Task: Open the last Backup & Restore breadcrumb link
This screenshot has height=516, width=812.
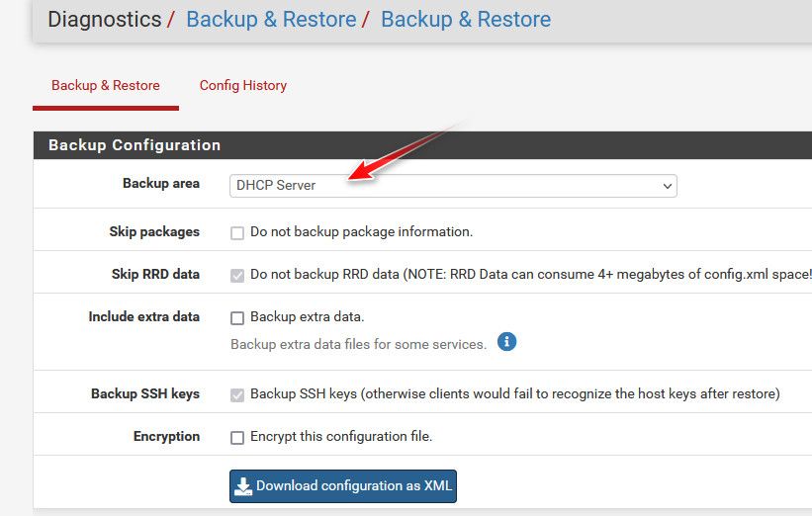Action: click(x=466, y=19)
